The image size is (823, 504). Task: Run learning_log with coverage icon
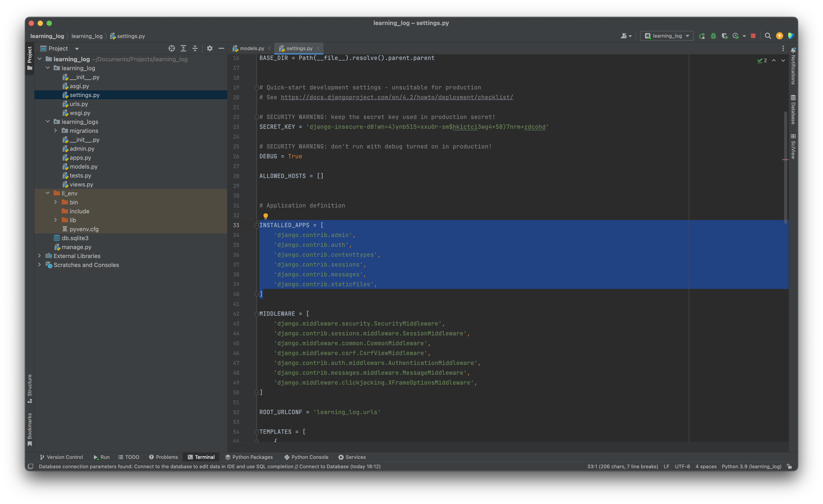[x=724, y=36]
